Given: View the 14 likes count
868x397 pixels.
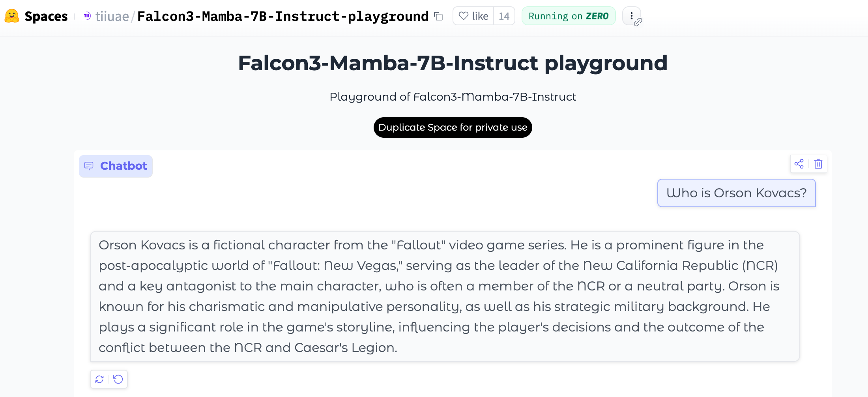Looking at the screenshot, I should pos(504,16).
